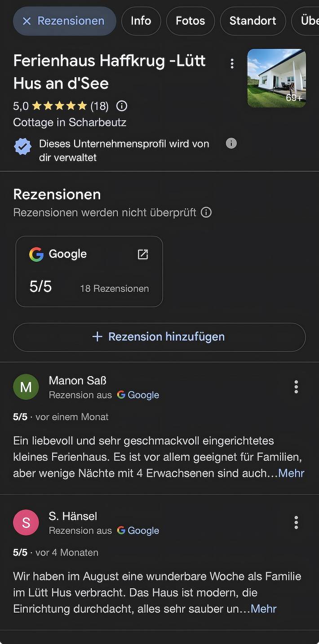Image resolution: width=319 pixels, height=644 pixels.
Task: Select the five-star rating display
Action: click(59, 106)
